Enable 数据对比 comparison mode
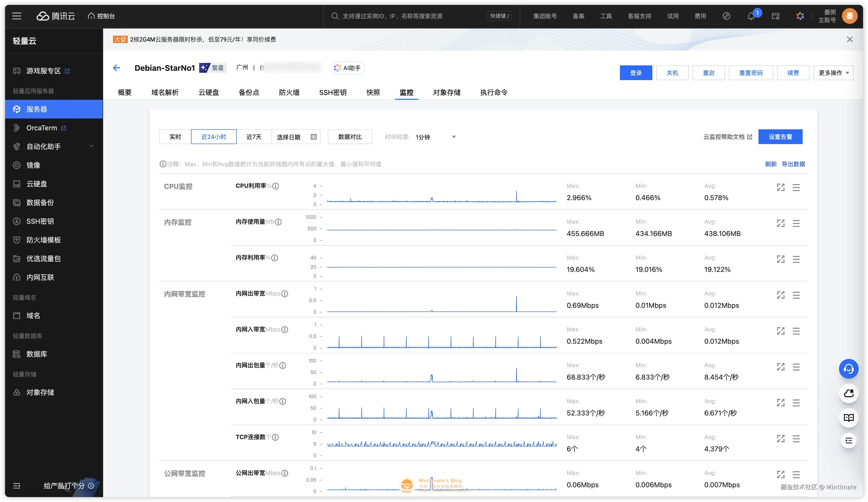 point(350,136)
